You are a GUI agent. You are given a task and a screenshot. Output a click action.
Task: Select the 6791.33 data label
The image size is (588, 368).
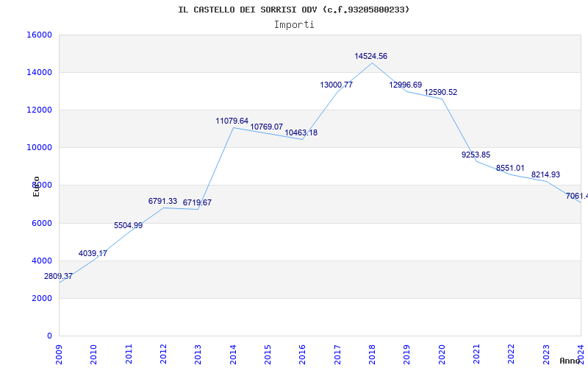(162, 201)
